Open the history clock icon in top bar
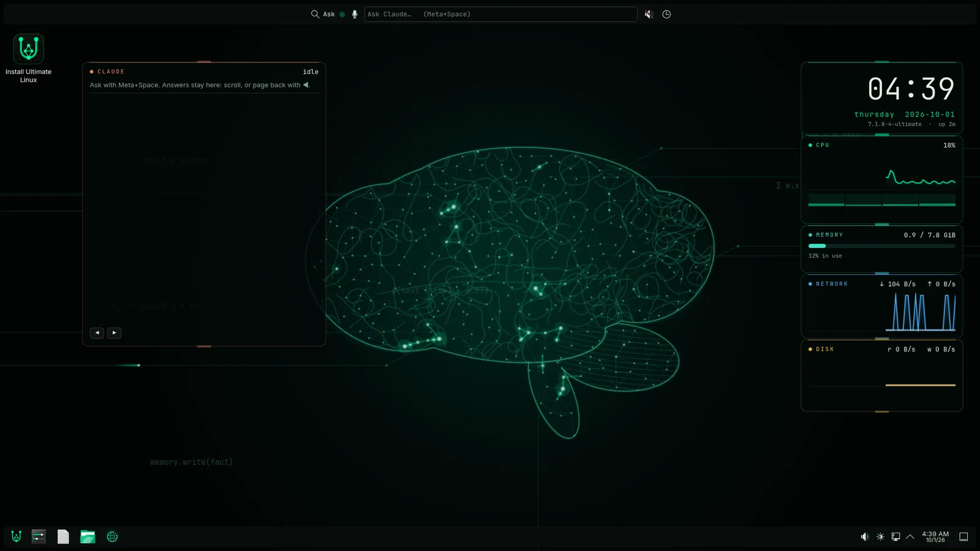 click(x=666, y=14)
